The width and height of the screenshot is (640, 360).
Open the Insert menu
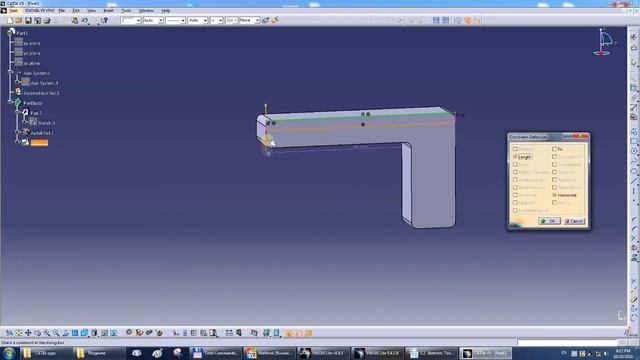[109, 11]
